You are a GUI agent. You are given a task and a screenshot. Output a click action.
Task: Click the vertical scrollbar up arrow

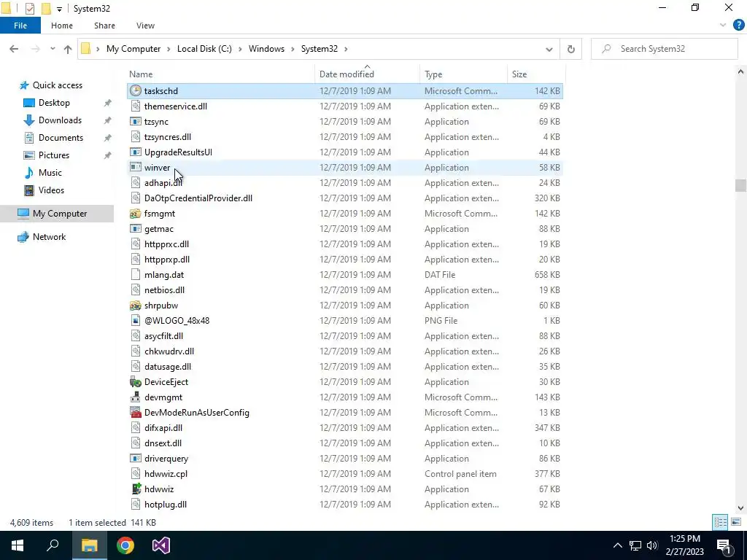click(x=740, y=72)
